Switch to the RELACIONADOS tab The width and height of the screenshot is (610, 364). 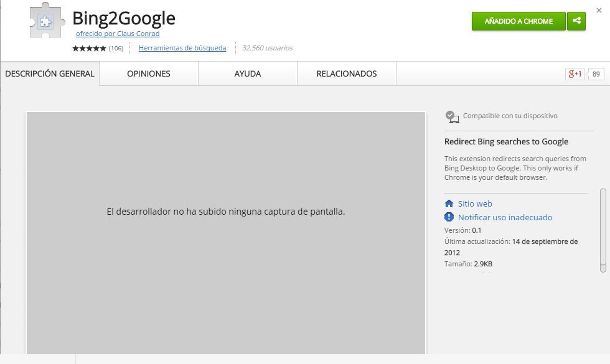tap(347, 73)
